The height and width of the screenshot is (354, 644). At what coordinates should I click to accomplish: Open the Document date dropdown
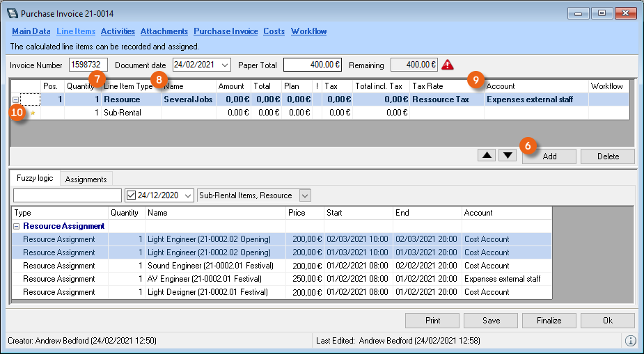point(224,65)
